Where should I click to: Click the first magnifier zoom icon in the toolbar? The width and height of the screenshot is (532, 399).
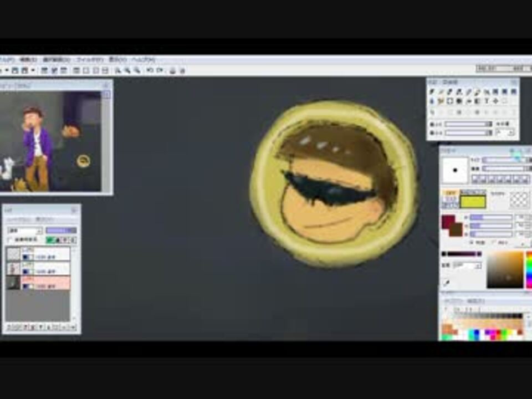pyautogui.click(x=117, y=70)
